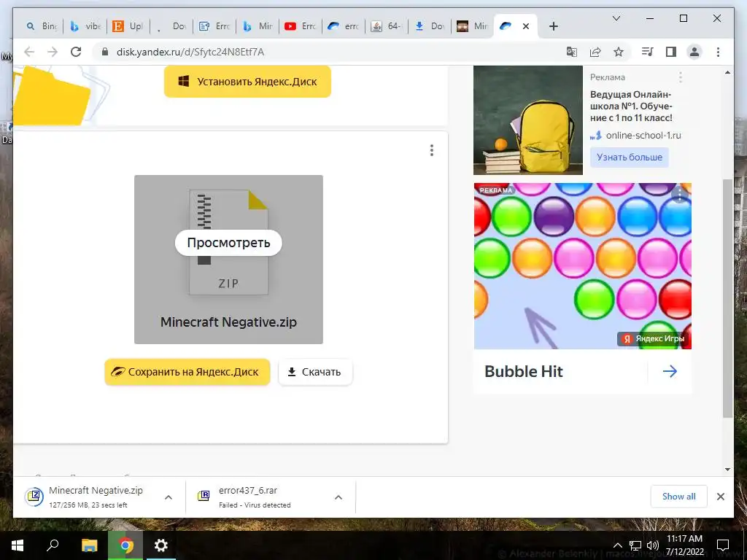Toggle the Chrome side panel icon
Image resolution: width=747 pixels, height=560 pixels.
(x=671, y=52)
